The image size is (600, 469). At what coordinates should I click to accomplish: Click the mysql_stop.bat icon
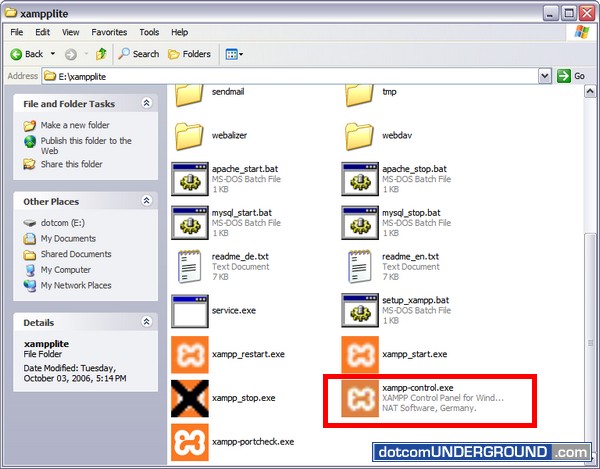(x=360, y=223)
